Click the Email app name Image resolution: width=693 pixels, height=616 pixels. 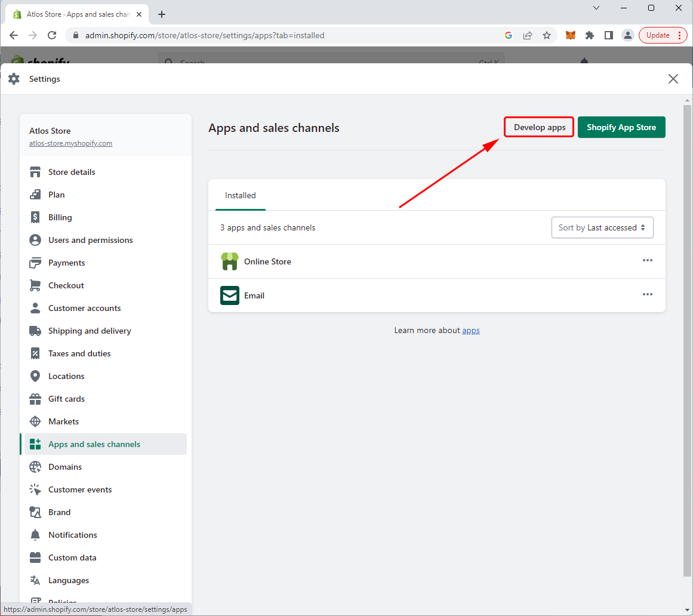[x=254, y=295]
